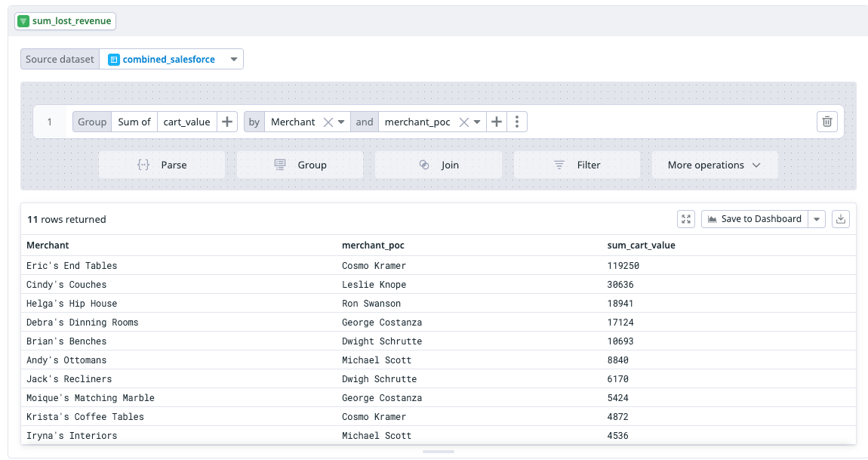Screen dimensions: 868x460
Task: Click the plus icon after merchant_poc
Action: click(x=496, y=122)
